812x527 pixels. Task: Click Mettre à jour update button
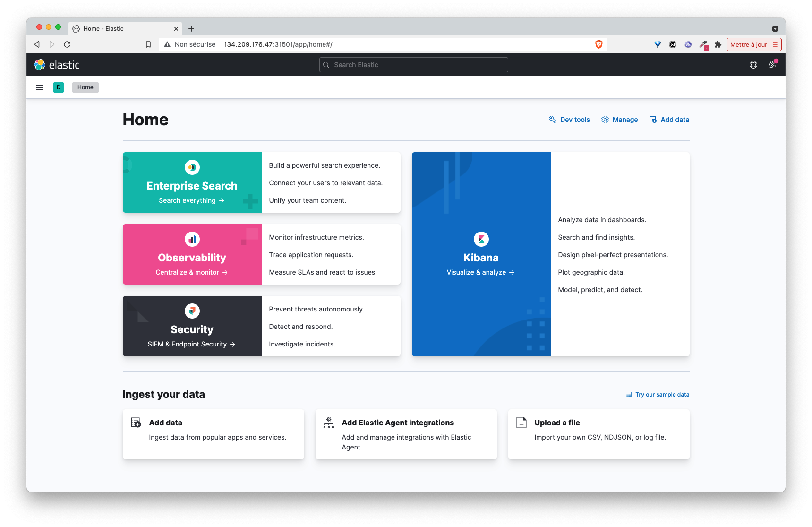[x=754, y=44]
